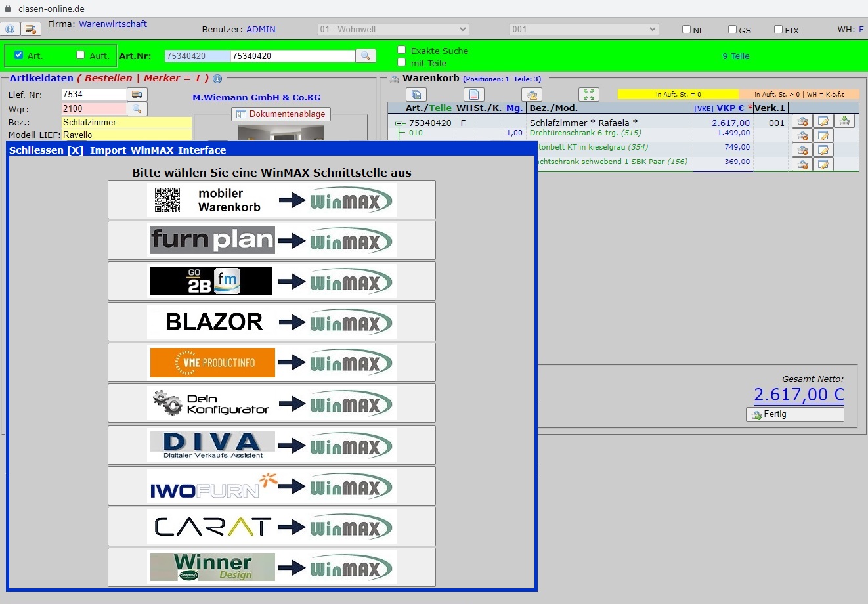Click the Teile column header link

pos(441,108)
